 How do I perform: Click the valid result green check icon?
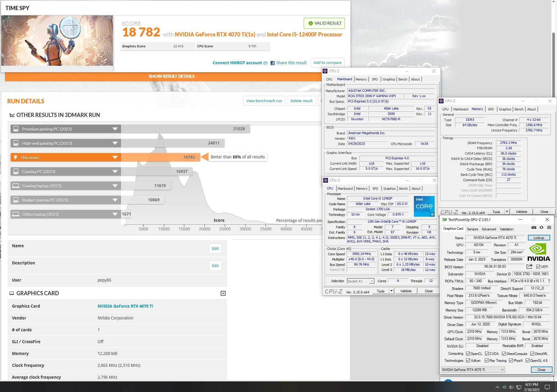click(310, 23)
